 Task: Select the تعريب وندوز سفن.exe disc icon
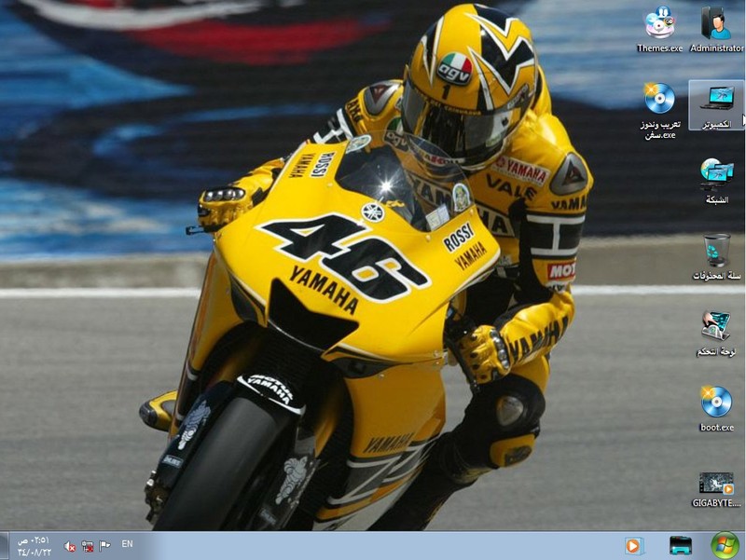[x=659, y=110]
